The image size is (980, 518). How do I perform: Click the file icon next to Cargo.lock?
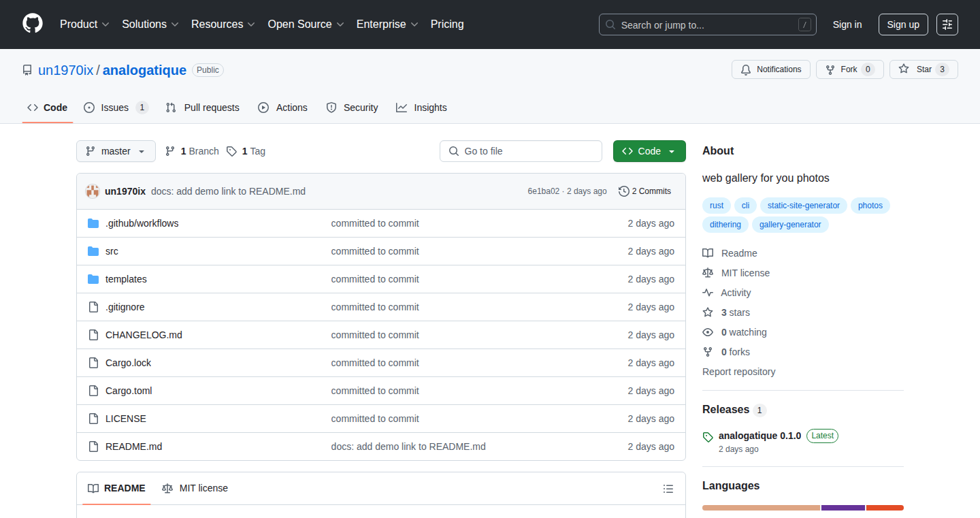pyautogui.click(x=93, y=363)
